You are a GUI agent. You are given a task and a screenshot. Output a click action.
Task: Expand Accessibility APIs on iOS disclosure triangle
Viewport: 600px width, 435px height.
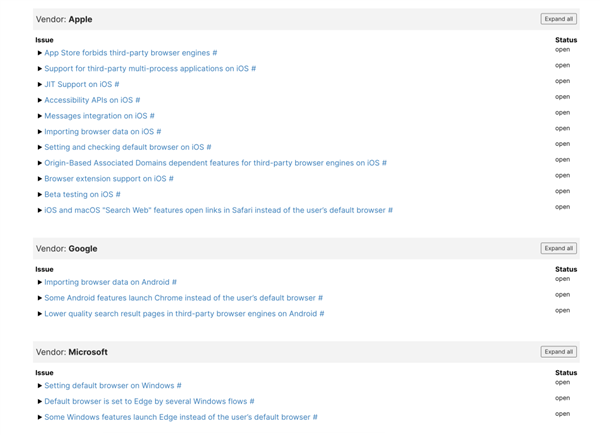[x=40, y=100]
